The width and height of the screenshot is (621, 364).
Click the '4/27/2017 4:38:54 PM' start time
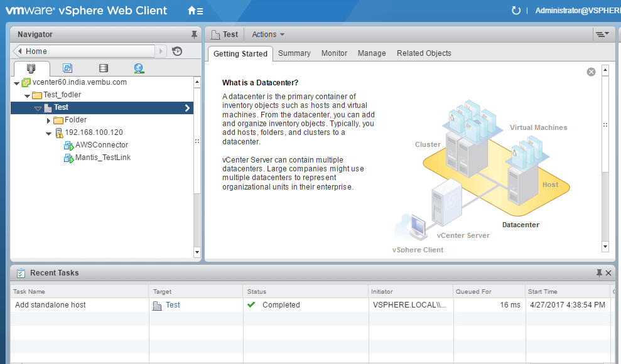568,304
